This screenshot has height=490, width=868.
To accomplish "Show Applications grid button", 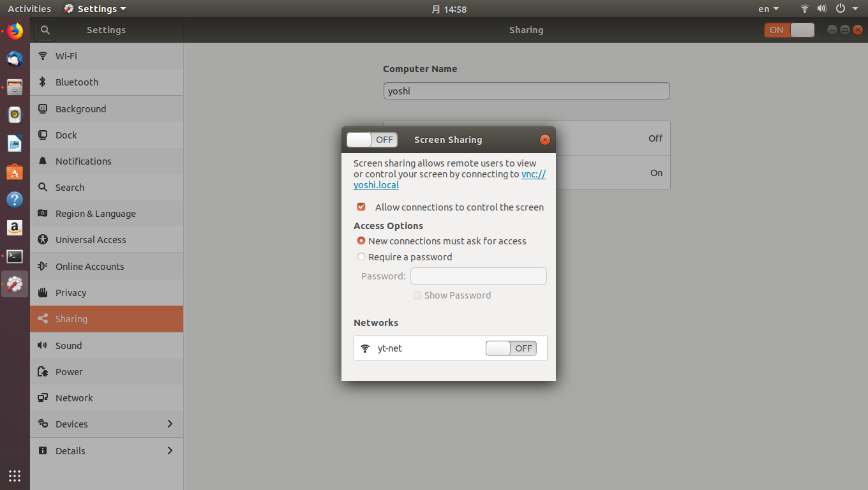I will (15, 475).
